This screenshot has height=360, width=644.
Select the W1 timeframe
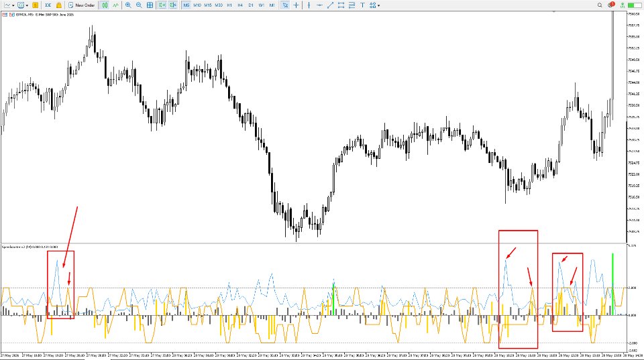pos(261,5)
